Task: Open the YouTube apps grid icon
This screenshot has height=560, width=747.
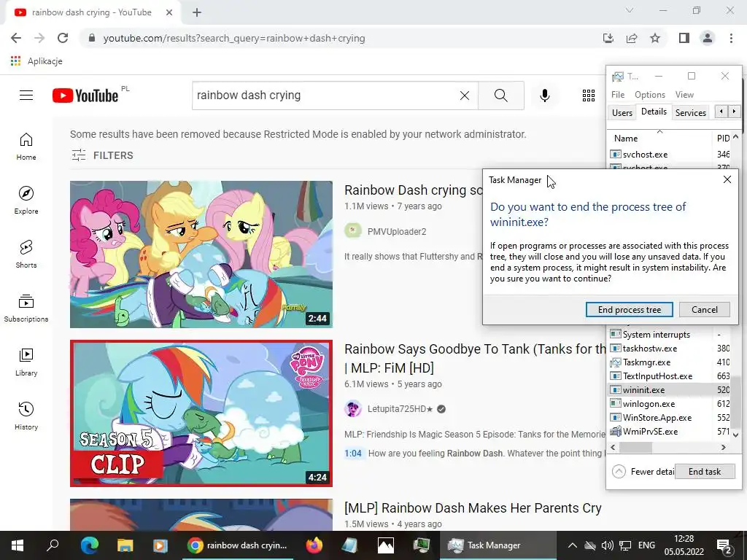Action: [x=589, y=96]
